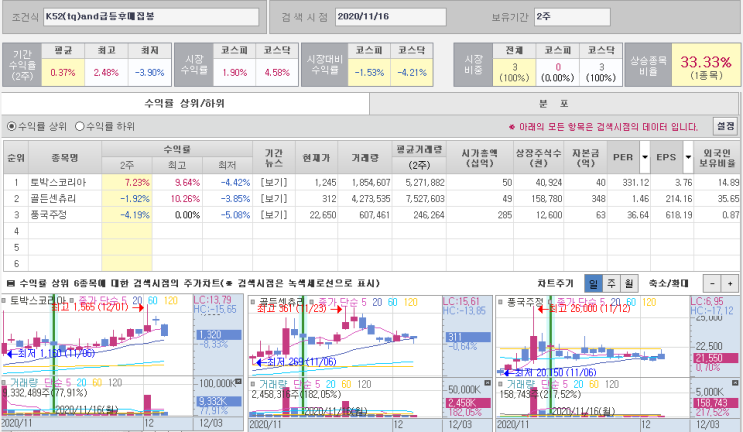The width and height of the screenshot is (743, 432).
Task: Open the PER column dropdown arrow
Action: (x=644, y=157)
